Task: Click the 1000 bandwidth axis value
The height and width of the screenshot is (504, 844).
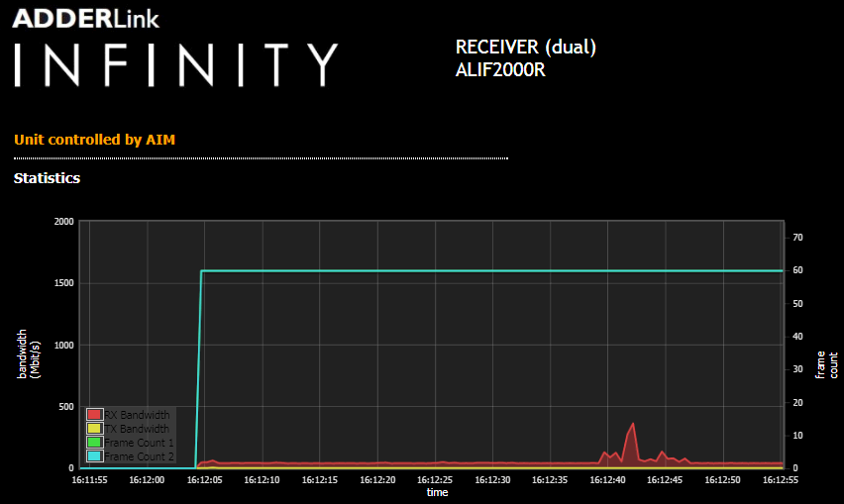Action: point(64,346)
